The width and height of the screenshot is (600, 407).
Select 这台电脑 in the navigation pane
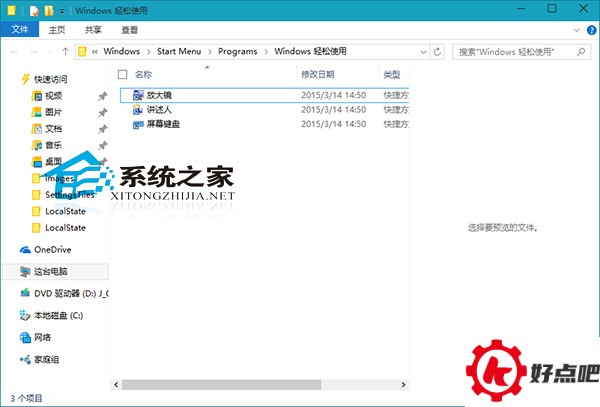[x=55, y=272]
